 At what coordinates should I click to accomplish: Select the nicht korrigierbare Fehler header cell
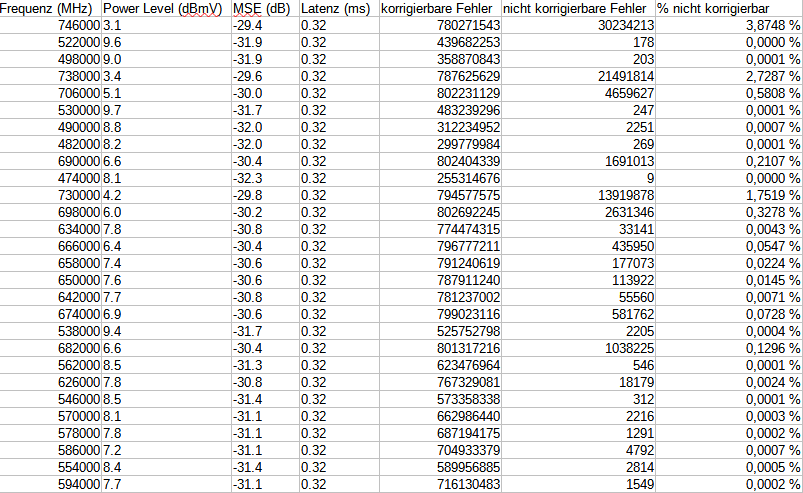pos(579,9)
